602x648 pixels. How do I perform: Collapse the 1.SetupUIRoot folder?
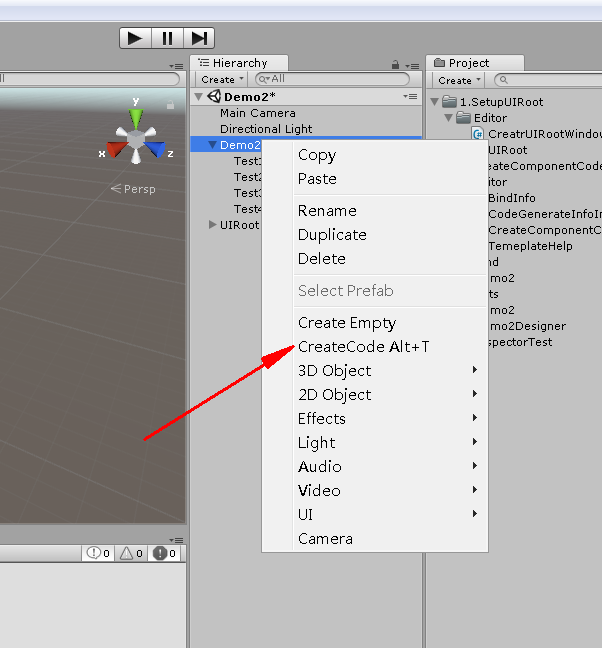(435, 102)
